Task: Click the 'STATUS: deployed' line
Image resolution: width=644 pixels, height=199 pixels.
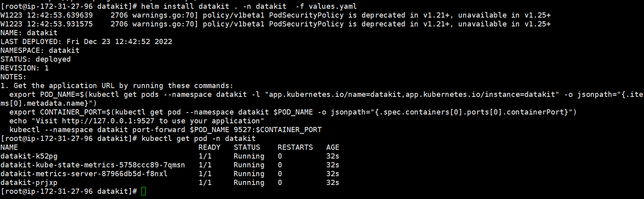Action: (x=36, y=59)
